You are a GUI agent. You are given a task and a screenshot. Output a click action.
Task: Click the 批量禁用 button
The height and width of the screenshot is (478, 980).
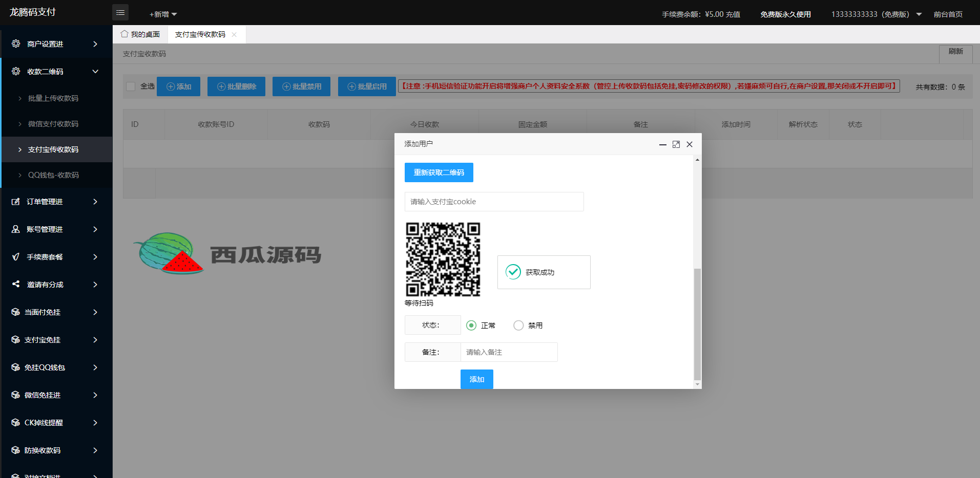pos(301,86)
